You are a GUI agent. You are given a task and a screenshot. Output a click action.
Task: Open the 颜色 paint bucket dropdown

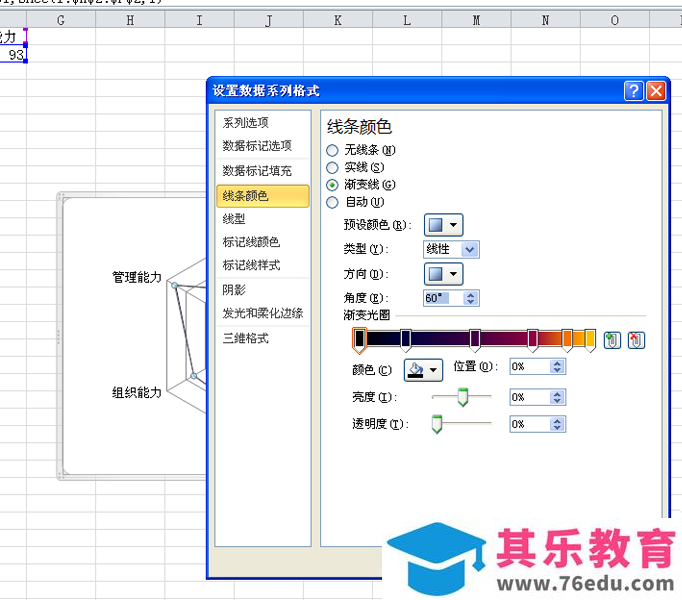coord(423,370)
